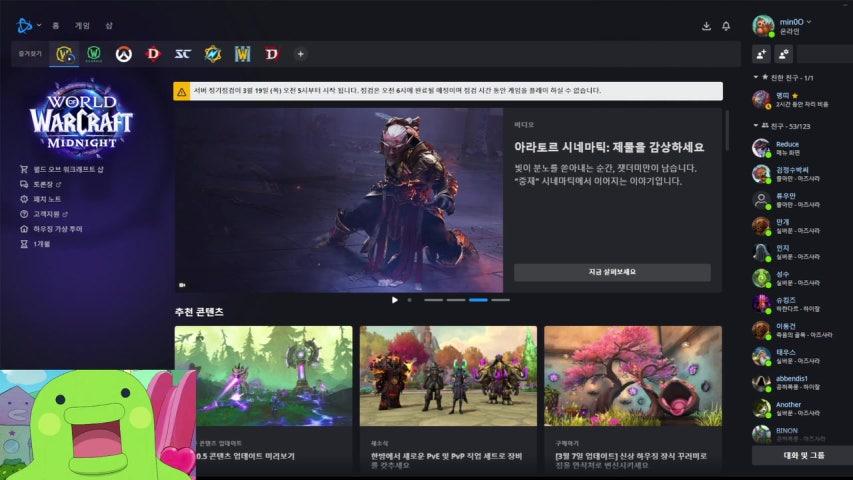Image resolution: width=853 pixels, height=480 pixels.
Task: Open 하우징 가상 투어 link
Action: pyautogui.click(x=51, y=229)
